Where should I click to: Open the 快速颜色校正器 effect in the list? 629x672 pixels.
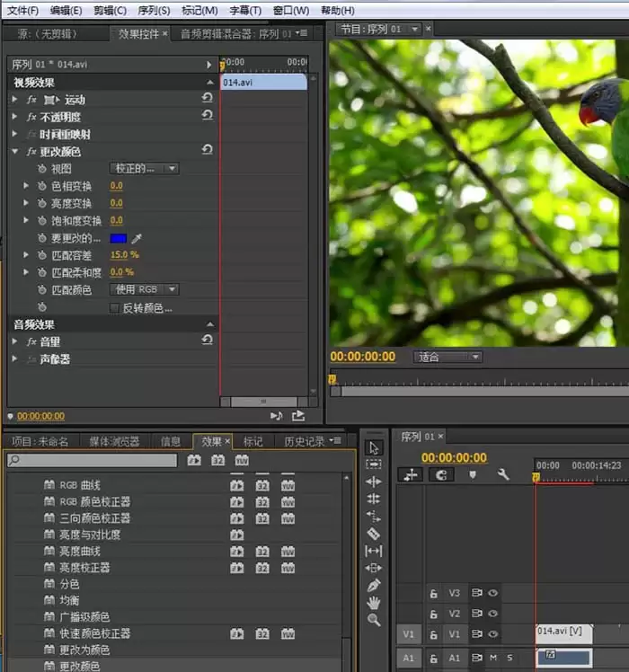94,633
